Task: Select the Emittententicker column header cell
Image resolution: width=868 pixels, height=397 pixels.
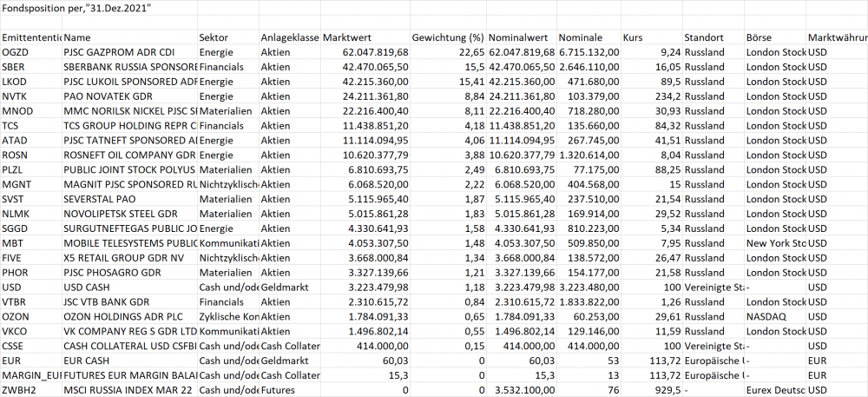Action: pyautogui.click(x=32, y=38)
